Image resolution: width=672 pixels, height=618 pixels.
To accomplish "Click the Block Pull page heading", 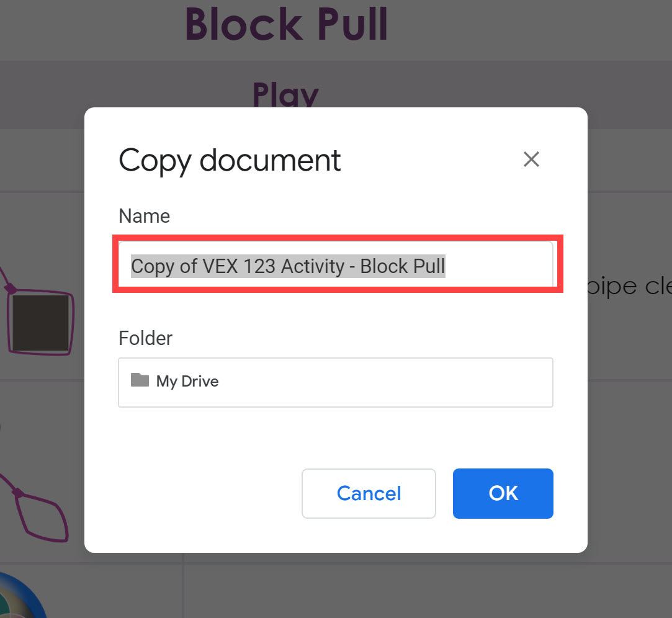I will point(286,25).
